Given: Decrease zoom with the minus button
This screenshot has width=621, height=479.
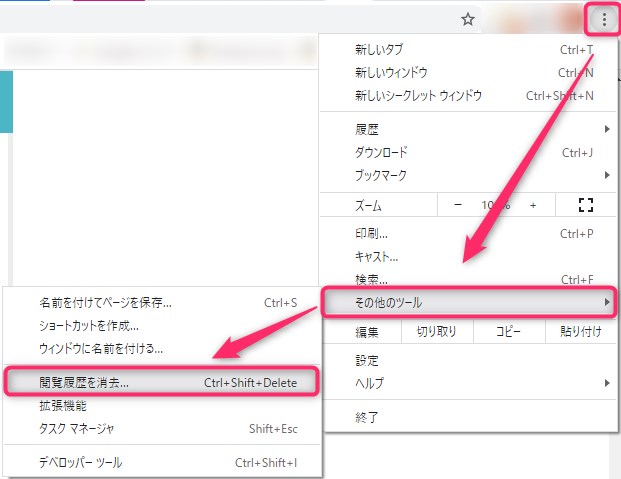Looking at the screenshot, I should click(458, 205).
